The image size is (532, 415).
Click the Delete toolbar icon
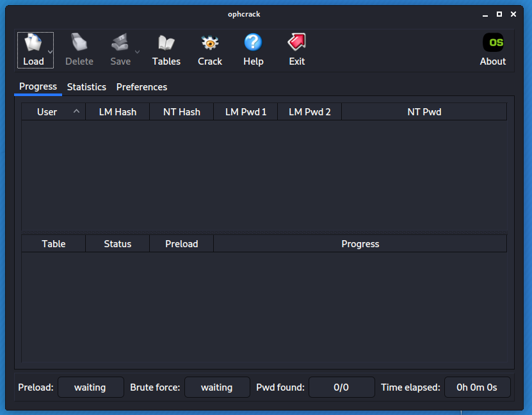click(79, 44)
